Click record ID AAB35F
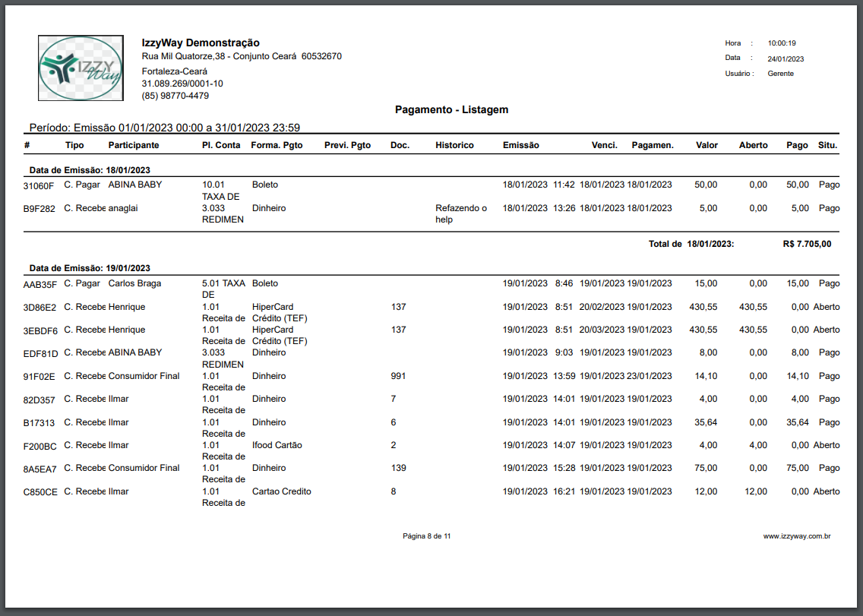 pyautogui.click(x=40, y=285)
